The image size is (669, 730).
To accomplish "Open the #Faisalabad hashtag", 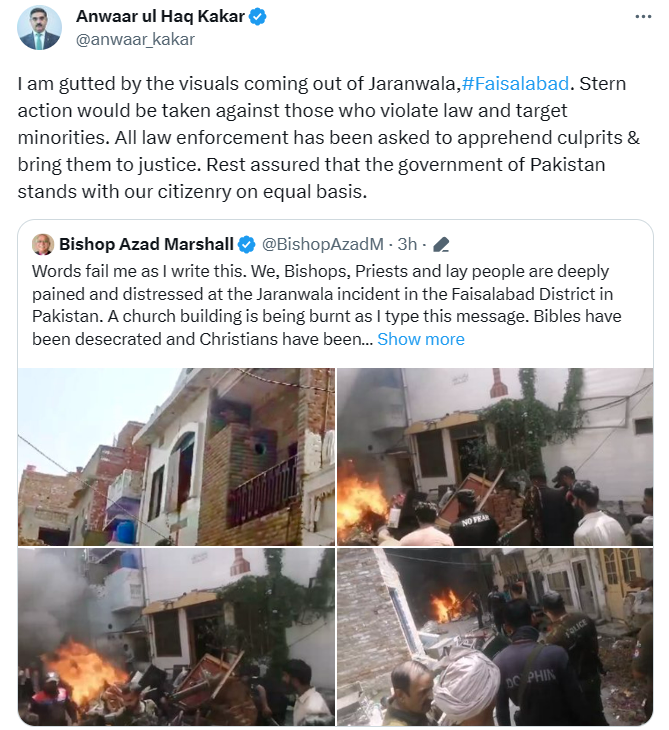I will (515, 84).
